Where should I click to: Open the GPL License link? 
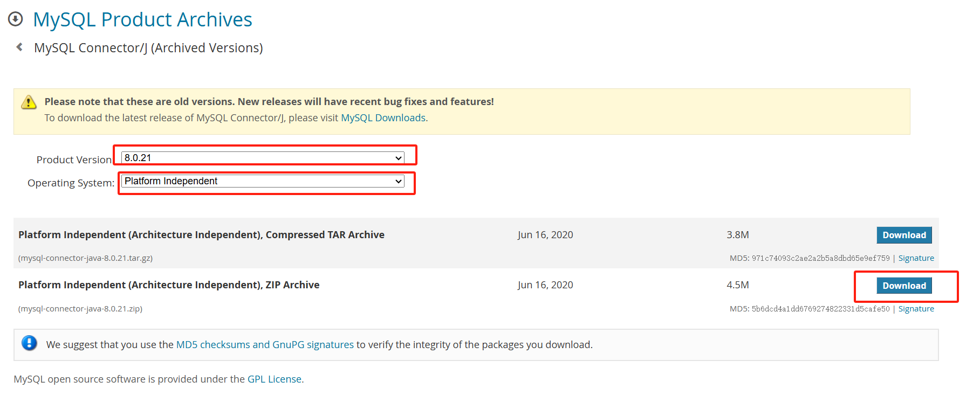[274, 379]
